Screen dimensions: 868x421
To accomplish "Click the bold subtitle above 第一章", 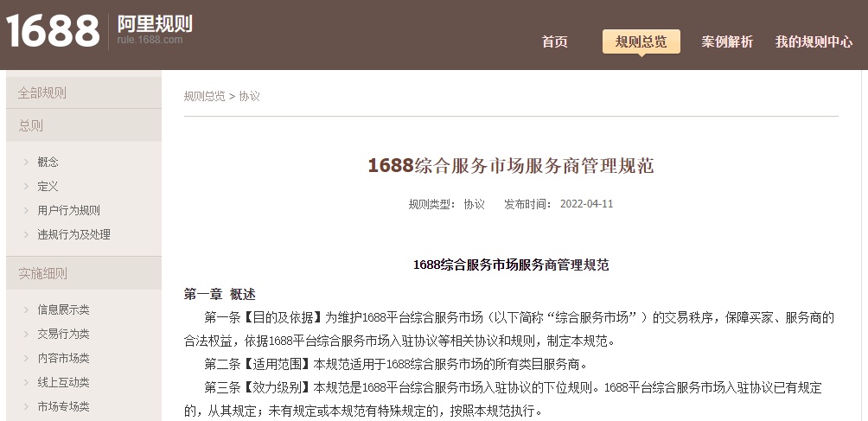I will pos(511,265).
